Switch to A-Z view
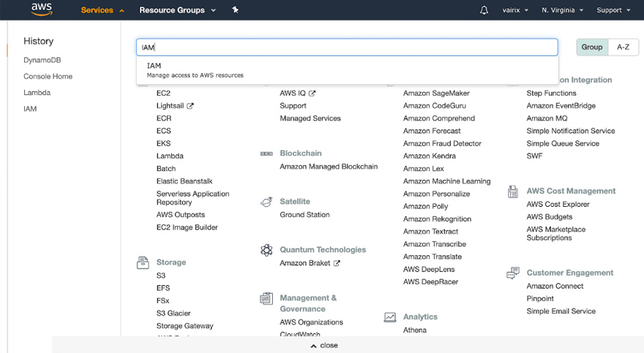The image size is (644, 353). 623,48
